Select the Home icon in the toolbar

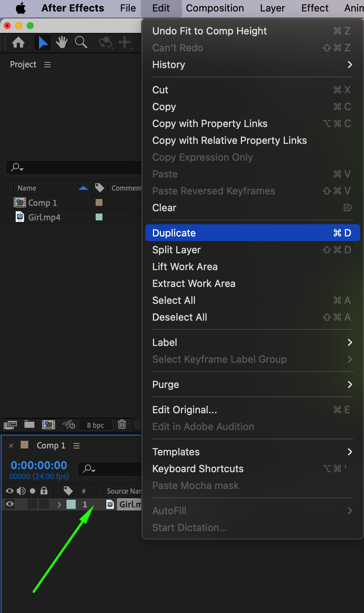click(18, 42)
